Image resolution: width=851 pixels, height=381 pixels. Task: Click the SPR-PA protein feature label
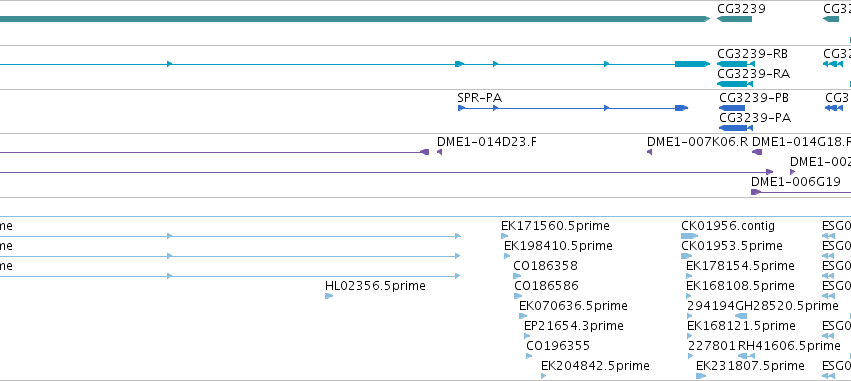[x=479, y=98]
